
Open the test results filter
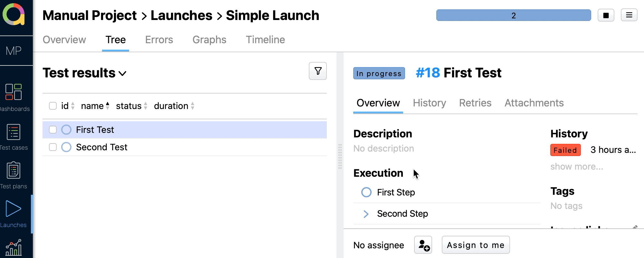[x=317, y=71]
